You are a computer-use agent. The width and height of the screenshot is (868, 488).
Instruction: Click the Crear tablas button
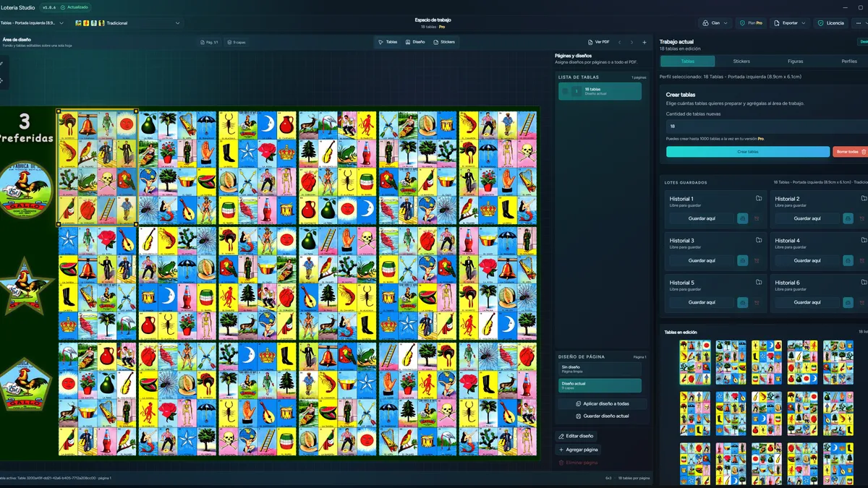[748, 152]
